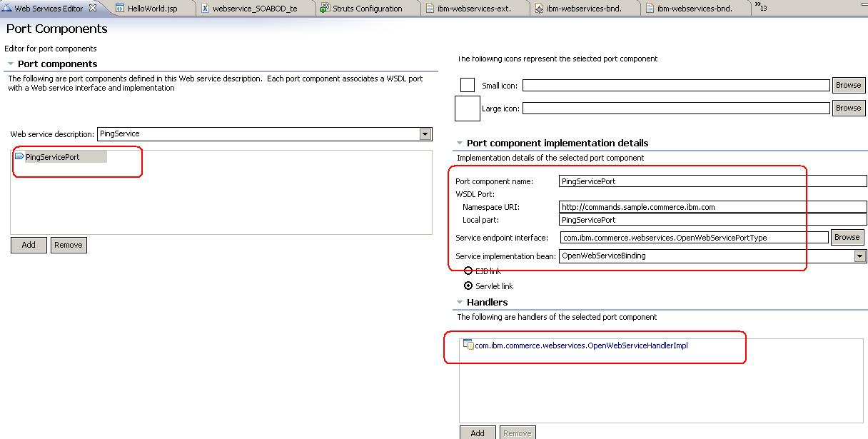Open the Service implementation bean dropdown
Image resolution: width=868 pixels, height=439 pixels.
click(859, 256)
